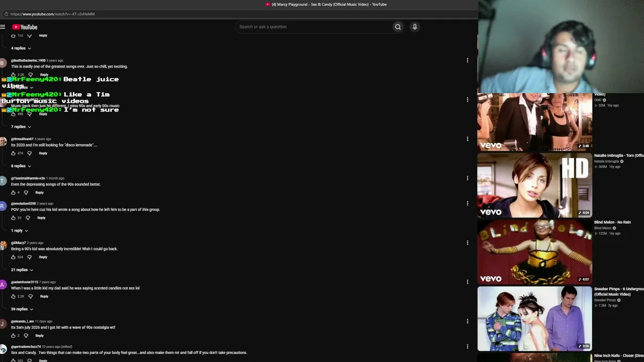Reply to @adamfoster3115's scented candles comment
644x362 pixels.
click(44, 297)
